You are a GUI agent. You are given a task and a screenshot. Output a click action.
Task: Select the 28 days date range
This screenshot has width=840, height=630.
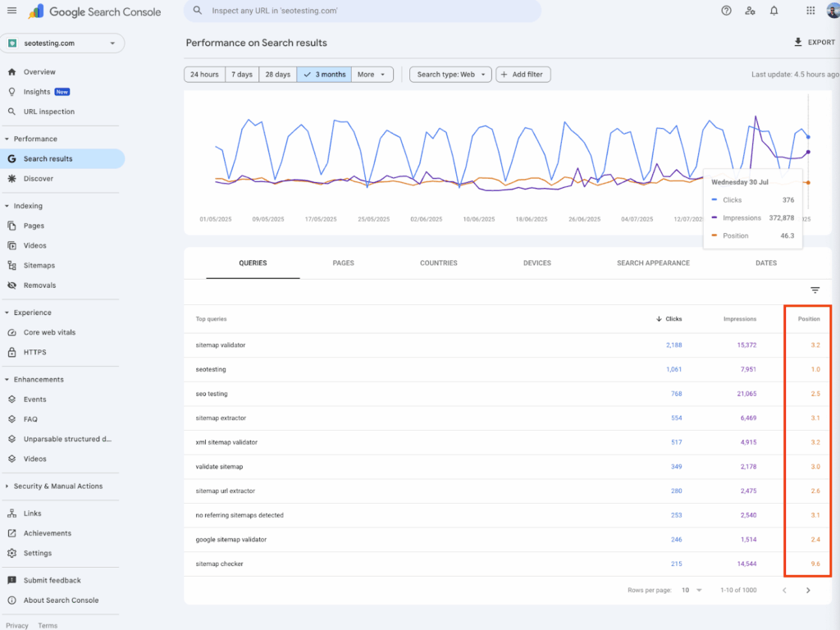(278, 75)
